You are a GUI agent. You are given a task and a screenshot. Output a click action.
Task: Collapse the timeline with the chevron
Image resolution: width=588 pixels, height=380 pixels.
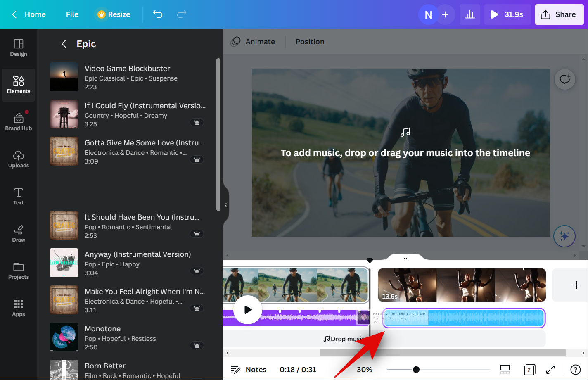click(405, 259)
